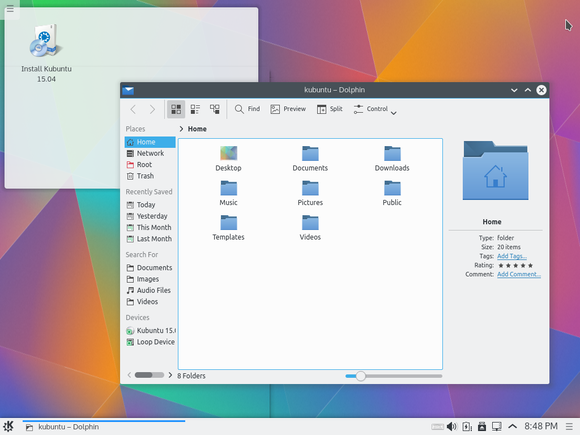The image size is (580, 435).
Task: Click Home in the breadcrumb bar
Action: [x=197, y=129]
